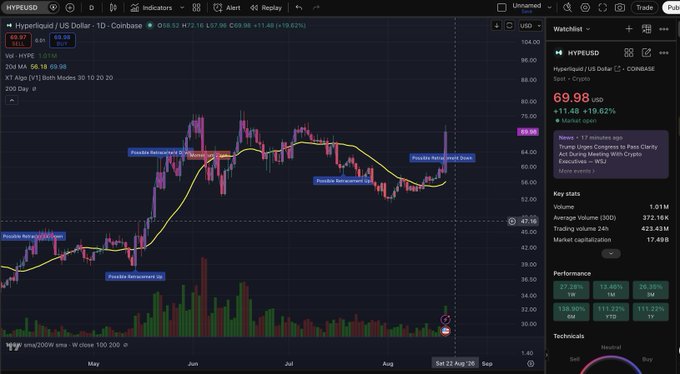680x374 pixels.
Task: Expand the Indicators favorites dropdown arrow
Action: coord(182,7)
